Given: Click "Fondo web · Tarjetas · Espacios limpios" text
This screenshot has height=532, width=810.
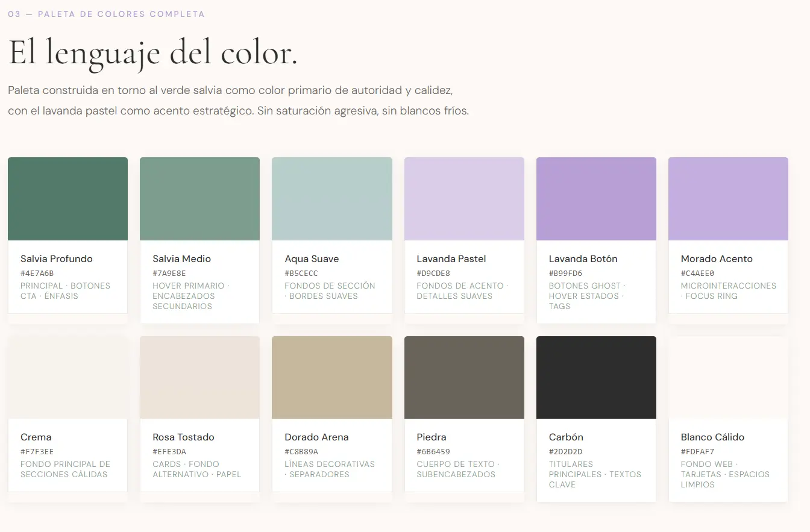Looking at the screenshot, I should pos(726,474).
